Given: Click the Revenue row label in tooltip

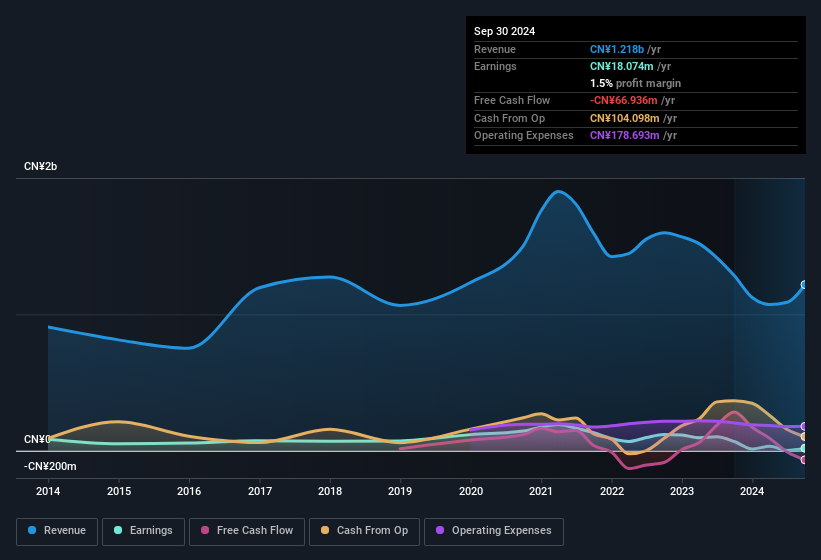Looking at the screenshot, I should pyautogui.click(x=495, y=49).
